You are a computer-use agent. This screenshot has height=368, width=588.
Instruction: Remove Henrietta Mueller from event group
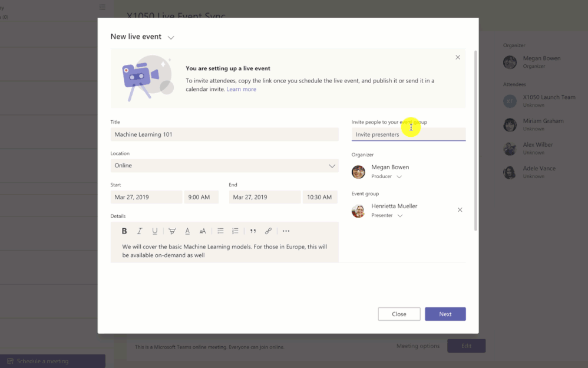pos(460,209)
